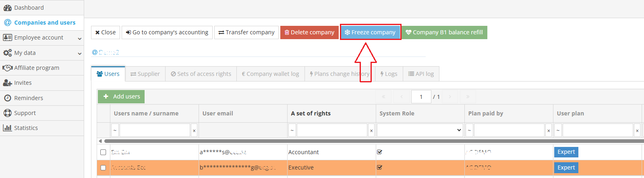This screenshot has height=178, width=644.
Task: Click the green Add users button
Action: click(x=121, y=96)
